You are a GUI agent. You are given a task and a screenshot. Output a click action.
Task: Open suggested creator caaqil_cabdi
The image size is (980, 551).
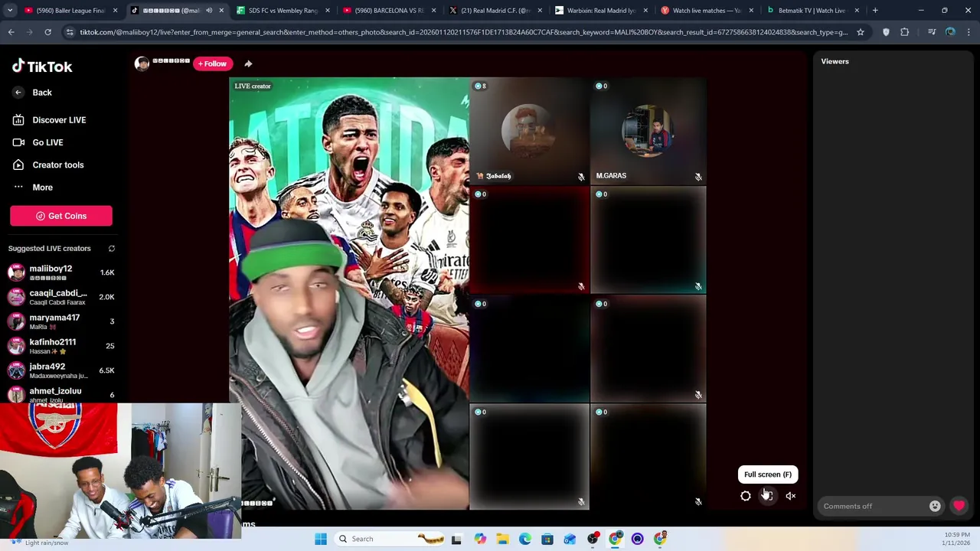(61, 297)
